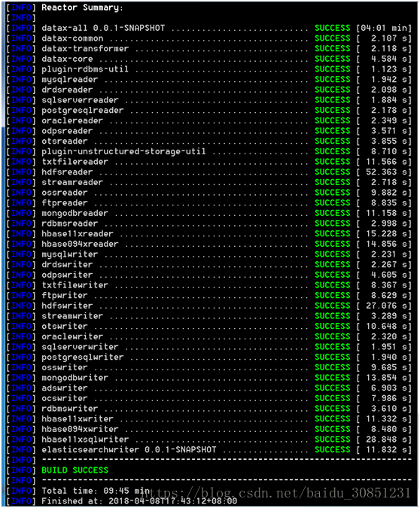420x508 pixels.
Task: Click SUCCESS status on the datax-core row
Action: pos(333,59)
